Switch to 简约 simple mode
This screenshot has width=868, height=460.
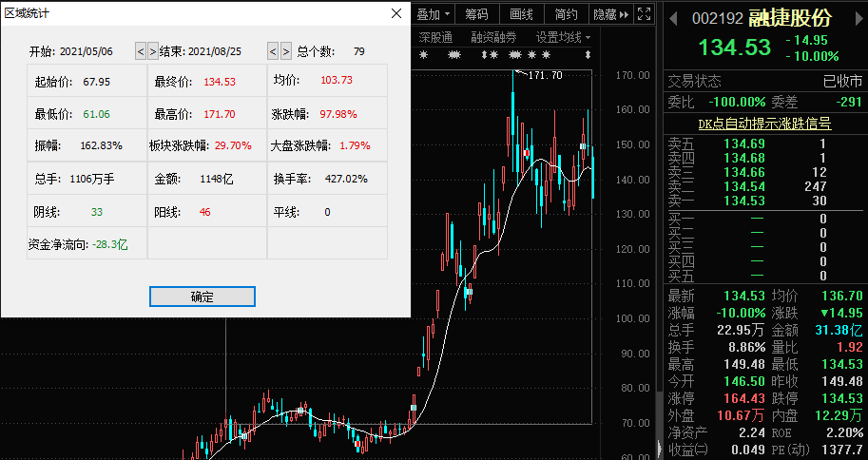point(566,14)
